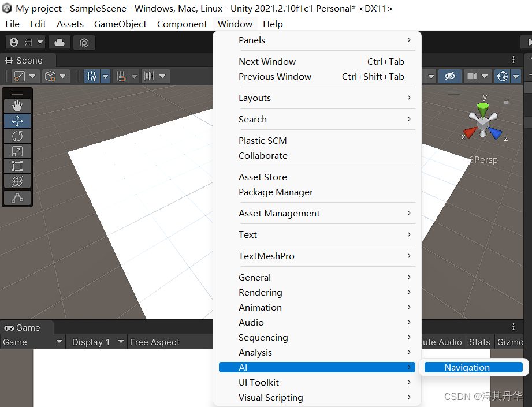The width and height of the screenshot is (532, 407).
Task: Expand the Layouts submenu
Action: (317, 98)
